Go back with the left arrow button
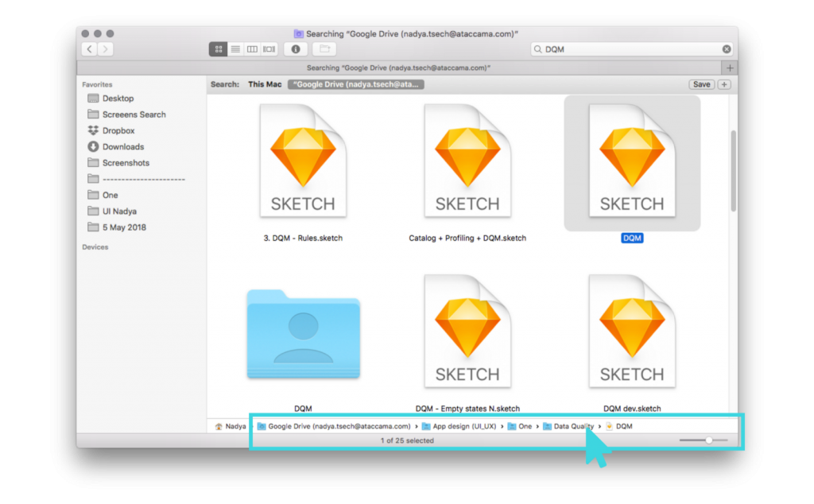Viewport: 814px width, 504px height. click(89, 49)
